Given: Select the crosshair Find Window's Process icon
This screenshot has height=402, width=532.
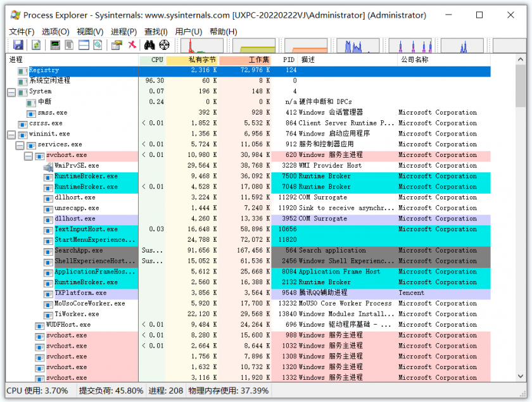Looking at the screenshot, I should tap(164, 45).
